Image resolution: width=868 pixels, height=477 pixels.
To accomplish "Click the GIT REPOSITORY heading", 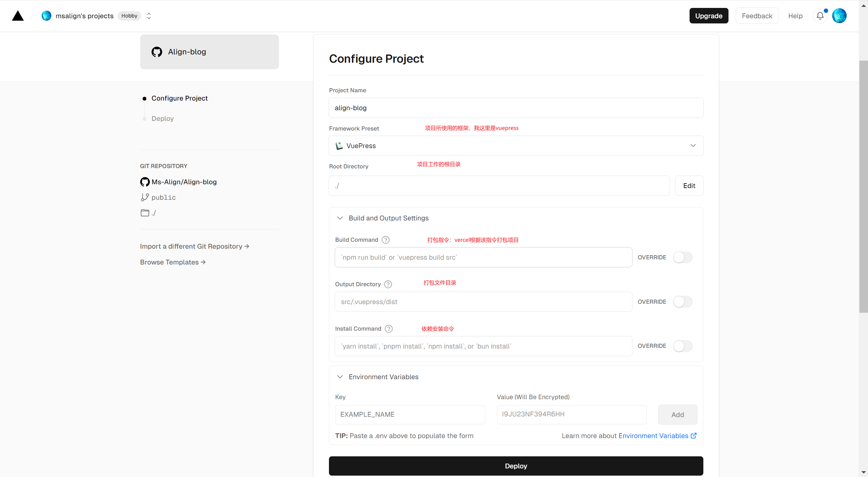I will [x=164, y=166].
